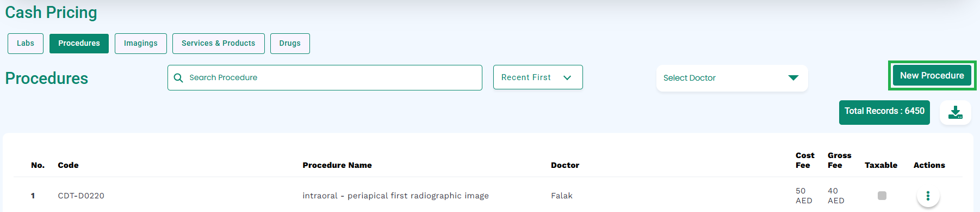Image resolution: width=980 pixels, height=212 pixels.
Task: Click the CDT-D0220 procedure code
Action: click(81, 196)
